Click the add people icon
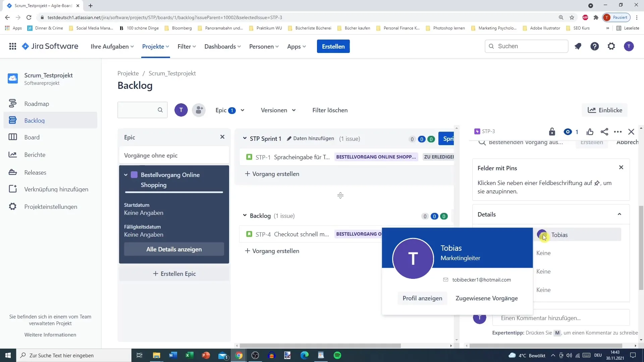644x362 pixels. [199, 110]
